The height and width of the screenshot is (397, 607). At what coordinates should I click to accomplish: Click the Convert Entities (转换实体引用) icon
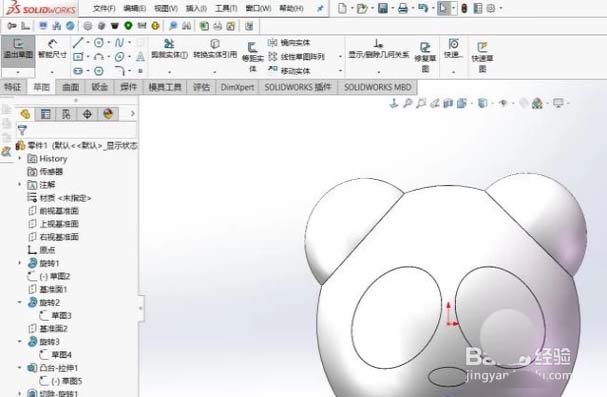pos(215,43)
